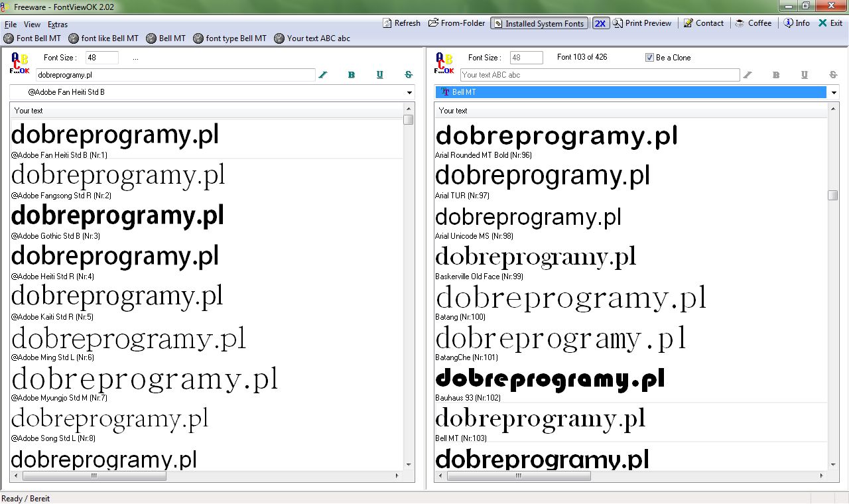The image size is (849, 504).
Task: Select 'Bell MT (Nr:103)' font row
Action: tap(631, 422)
